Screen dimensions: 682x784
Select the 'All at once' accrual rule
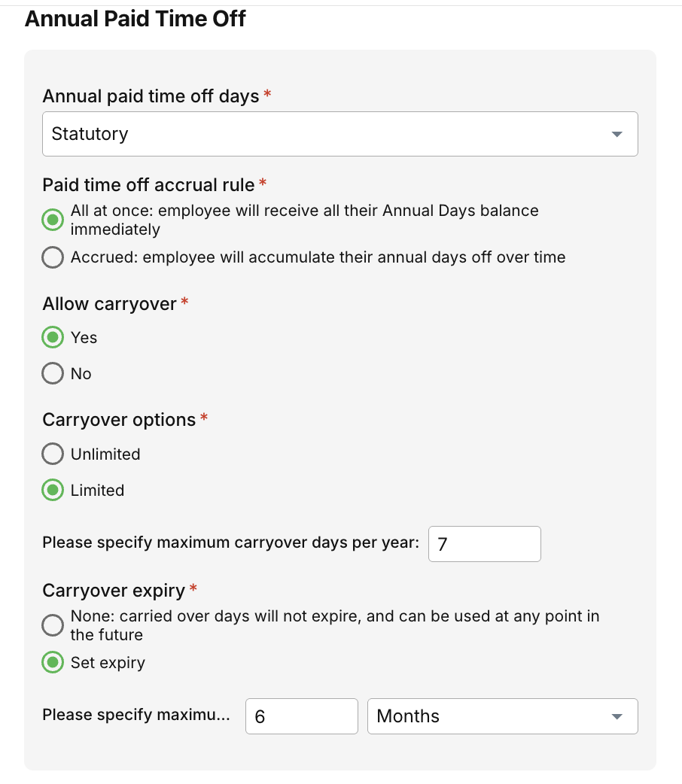[x=53, y=220]
